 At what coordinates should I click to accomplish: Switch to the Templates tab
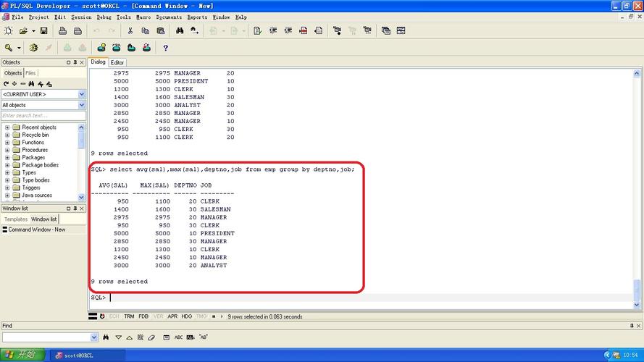click(x=16, y=219)
